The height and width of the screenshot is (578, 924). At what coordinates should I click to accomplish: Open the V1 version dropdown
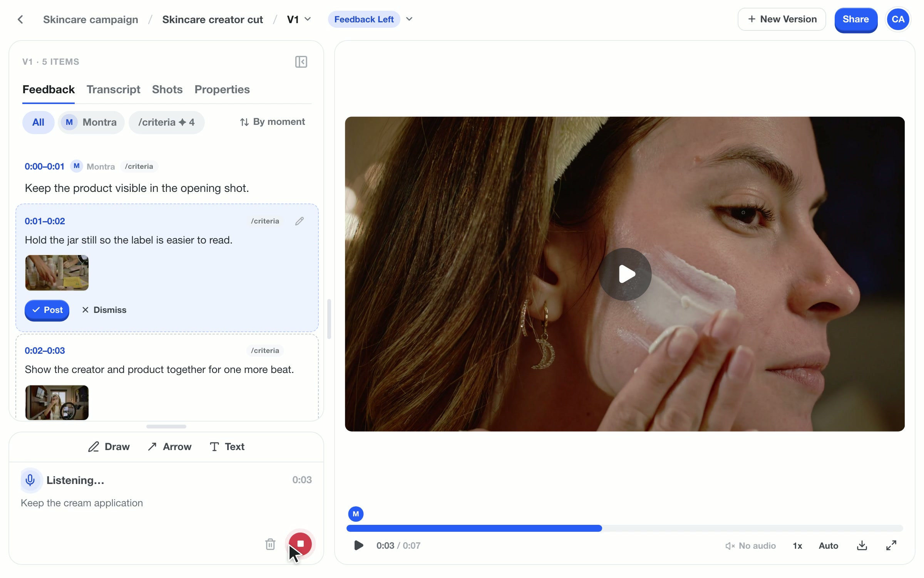299,19
